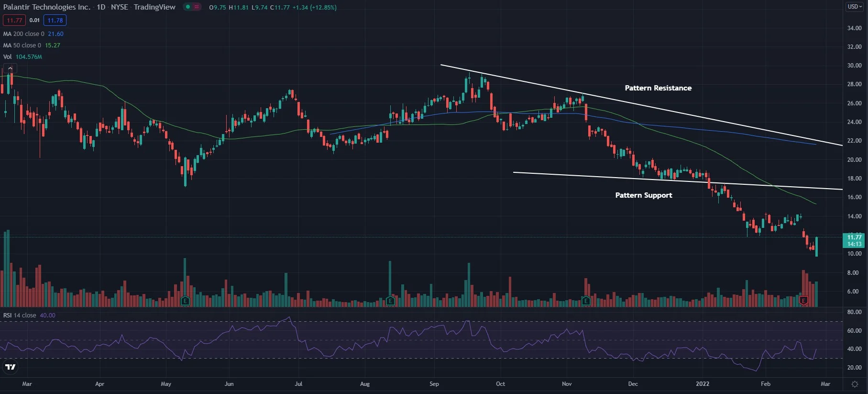The height and width of the screenshot is (394, 868).
Task: Open the red February earnings E marker
Action: point(803,301)
